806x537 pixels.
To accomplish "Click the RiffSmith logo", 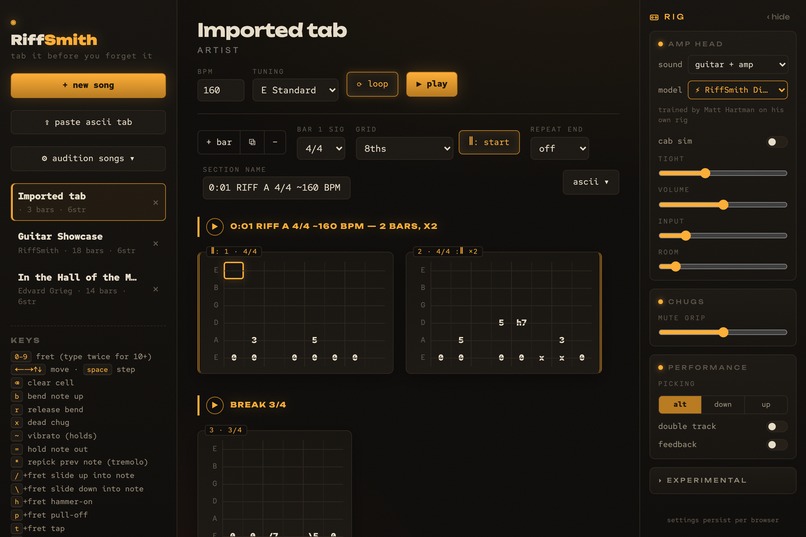I will (54, 40).
